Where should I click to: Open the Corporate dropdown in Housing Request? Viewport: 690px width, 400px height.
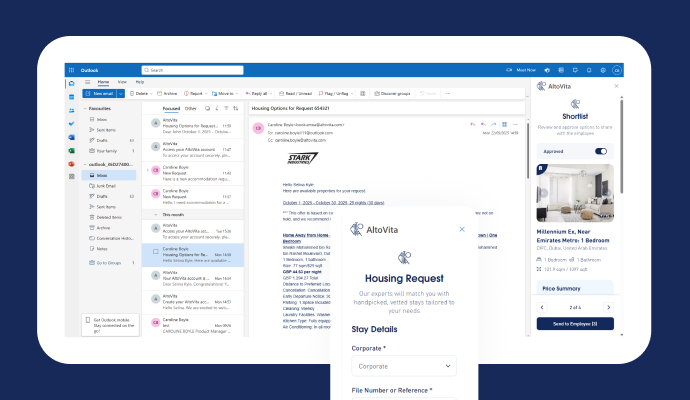(x=404, y=366)
